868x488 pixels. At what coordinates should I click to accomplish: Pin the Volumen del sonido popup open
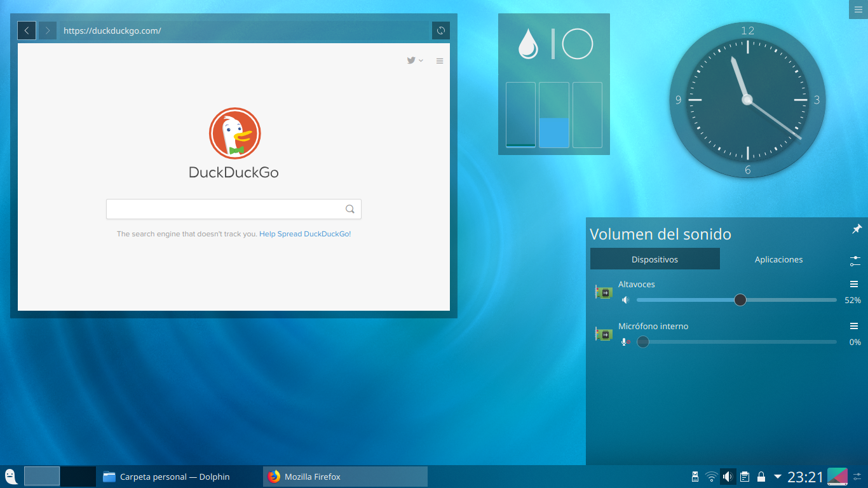[857, 229]
